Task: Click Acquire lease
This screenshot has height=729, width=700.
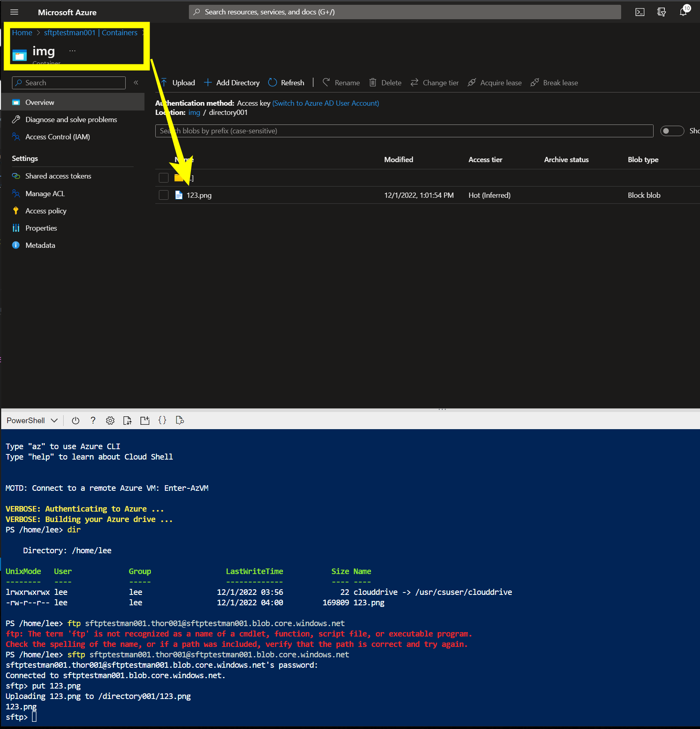Action: pyautogui.click(x=495, y=82)
